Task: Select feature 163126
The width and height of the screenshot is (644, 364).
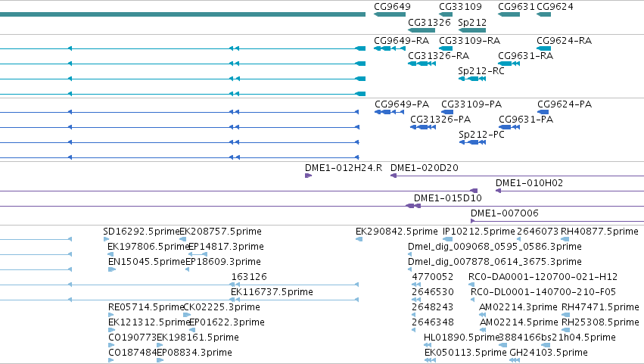Action: 249,277
